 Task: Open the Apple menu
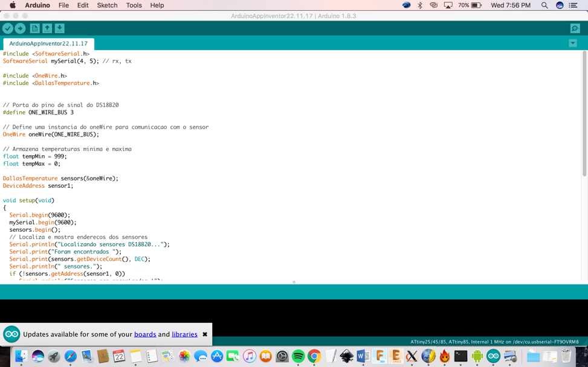click(13, 5)
